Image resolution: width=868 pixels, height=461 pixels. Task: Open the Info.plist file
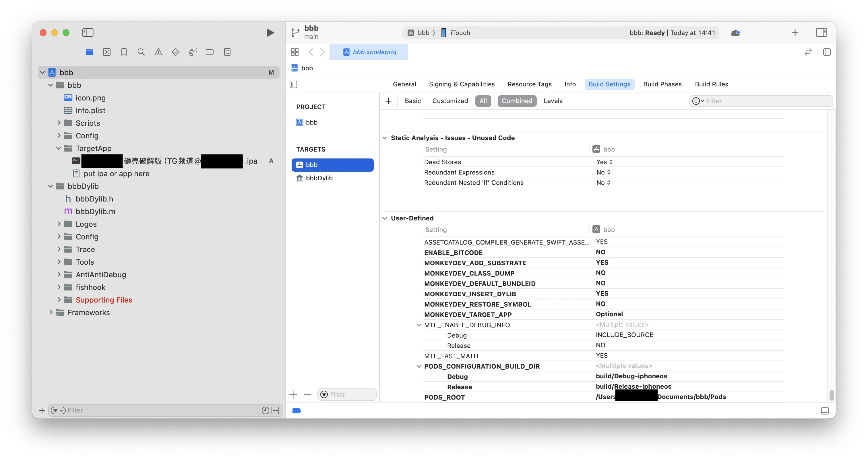coord(91,111)
